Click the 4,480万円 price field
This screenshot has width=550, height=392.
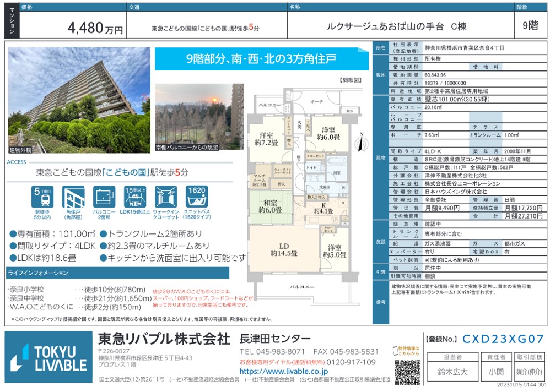95,28
